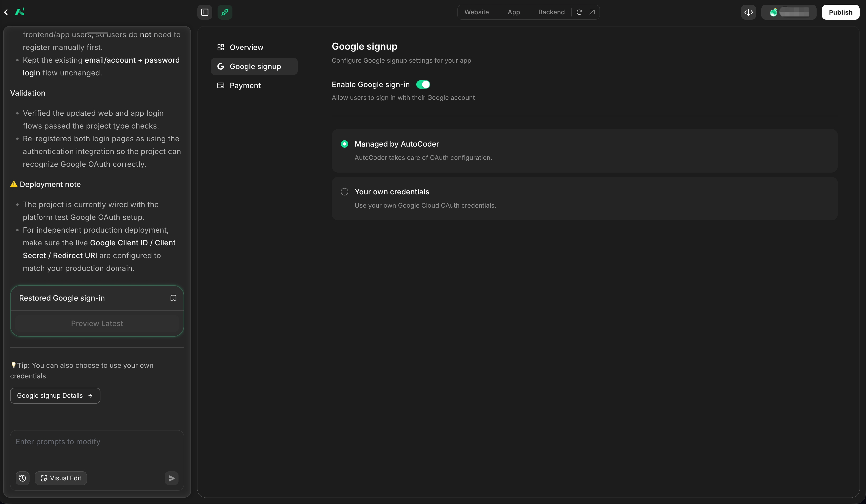The width and height of the screenshot is (866, 504).
Task: Click 'Allow users to sign in' description
Action: (403, 97)
